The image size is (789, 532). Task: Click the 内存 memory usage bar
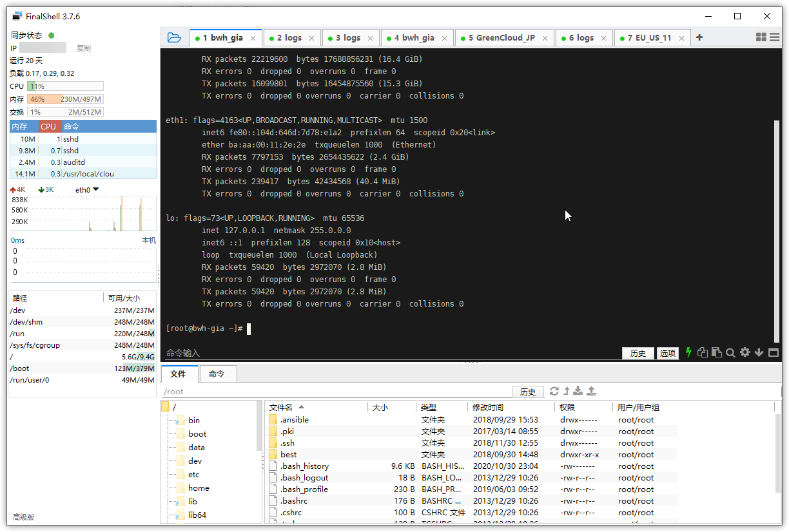pyautogui.click(x=64, y=99)
